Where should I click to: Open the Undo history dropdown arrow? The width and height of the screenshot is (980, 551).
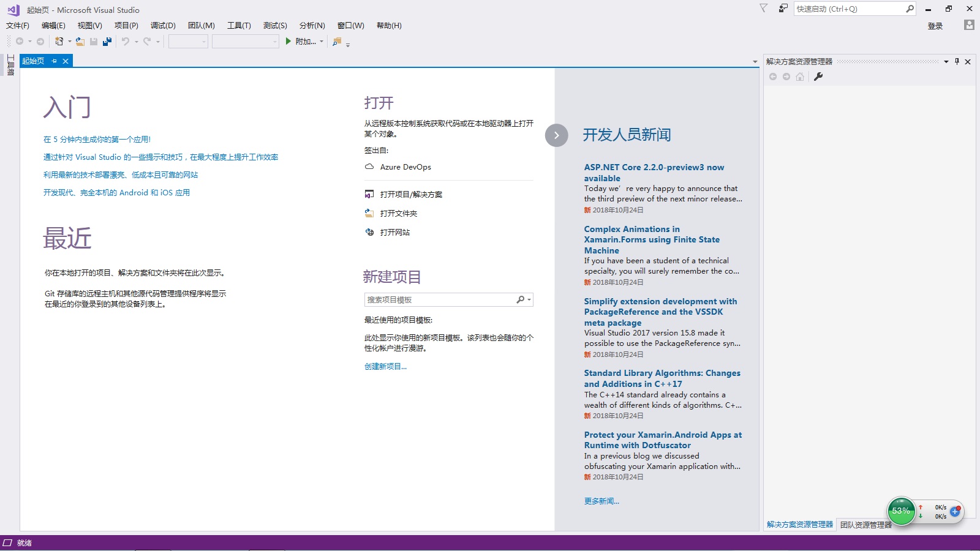[x=136, y=42]
